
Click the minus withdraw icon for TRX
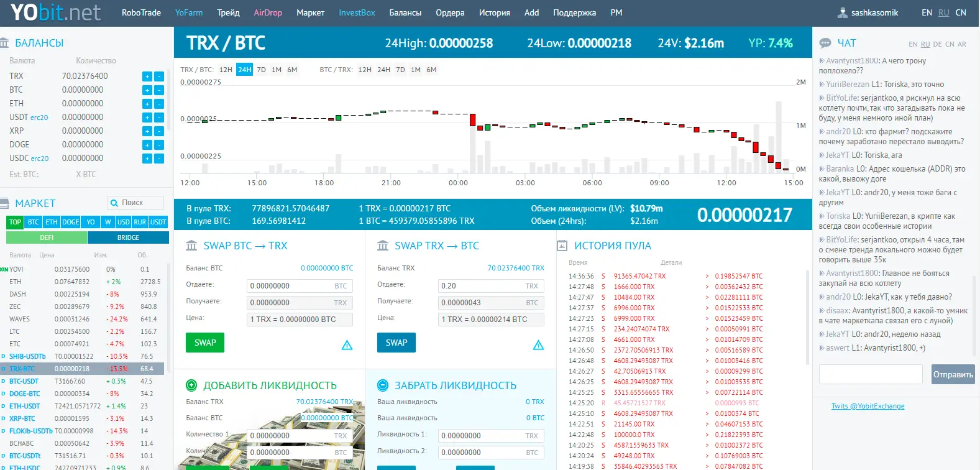pyautogui.click(x=159, y=76)
